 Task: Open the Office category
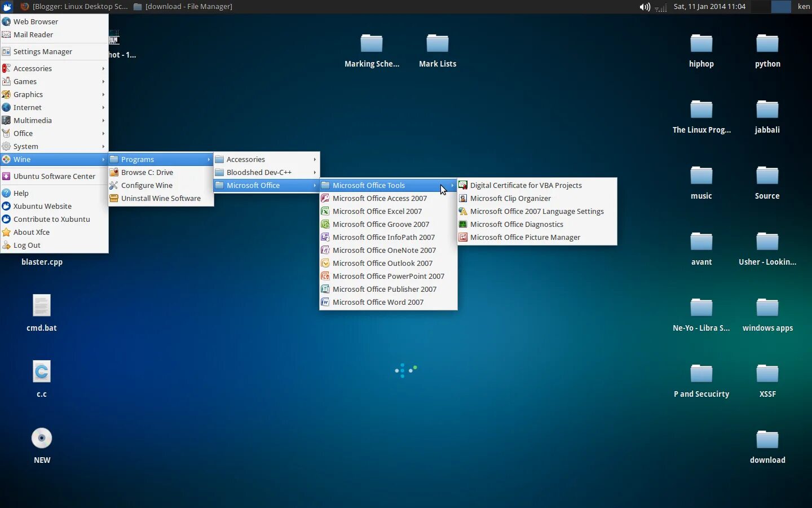pos(54,133)
